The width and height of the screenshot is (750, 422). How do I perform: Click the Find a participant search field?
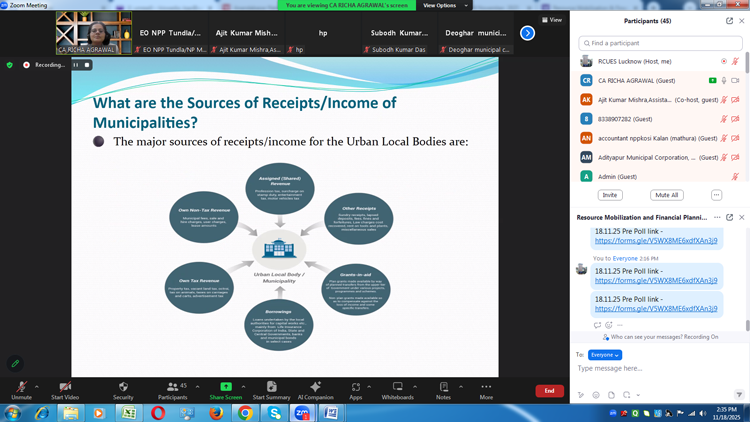coord(660,43)
